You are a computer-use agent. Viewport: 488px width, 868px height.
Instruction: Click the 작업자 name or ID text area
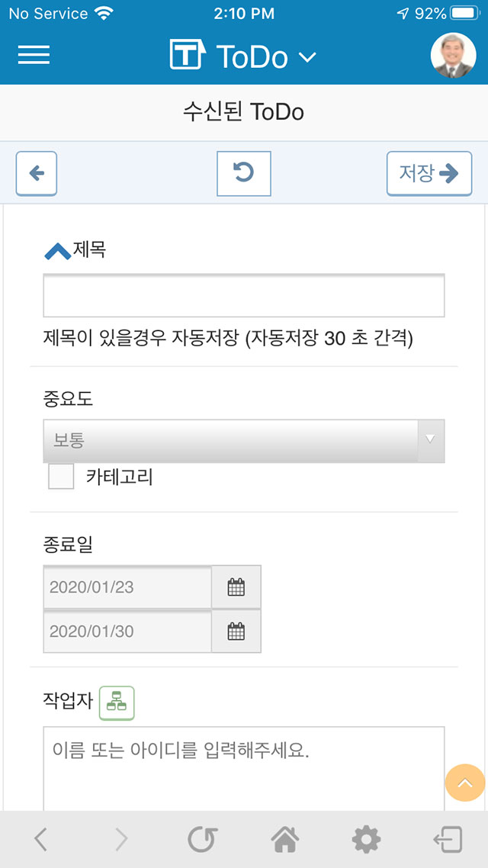coord(244,770)
